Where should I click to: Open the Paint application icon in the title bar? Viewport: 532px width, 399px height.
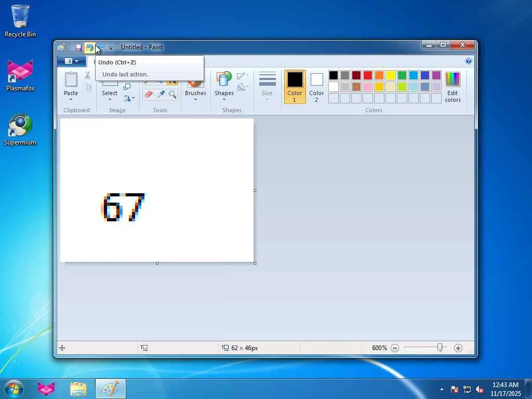[x=61, y=47]
